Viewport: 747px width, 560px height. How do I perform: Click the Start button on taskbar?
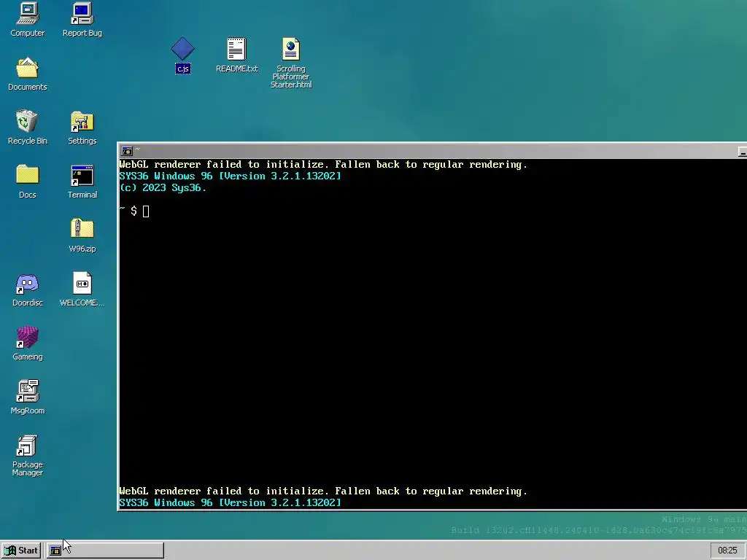(x=21, y=551)
